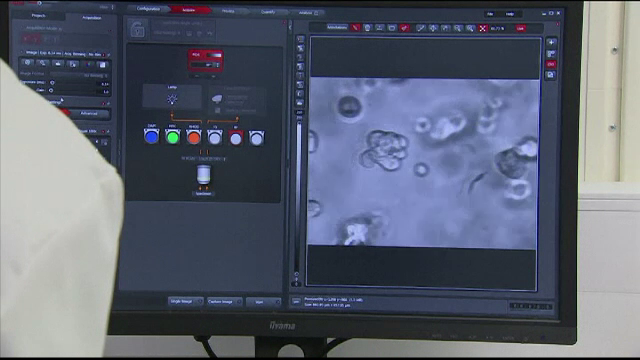The image size is (640, 360).
Task: Click the fourth icon in viewer left toolbar
Action: coord(300,67)
